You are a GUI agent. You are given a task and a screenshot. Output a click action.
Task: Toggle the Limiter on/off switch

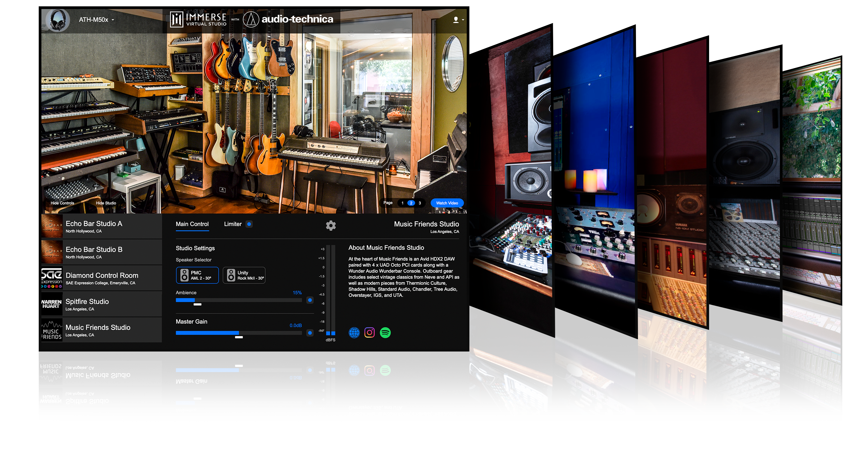(x=249, y=224)
